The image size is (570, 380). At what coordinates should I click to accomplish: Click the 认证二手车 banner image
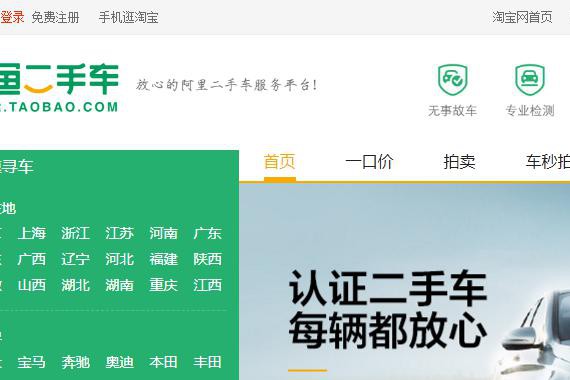tap(405, 281)
